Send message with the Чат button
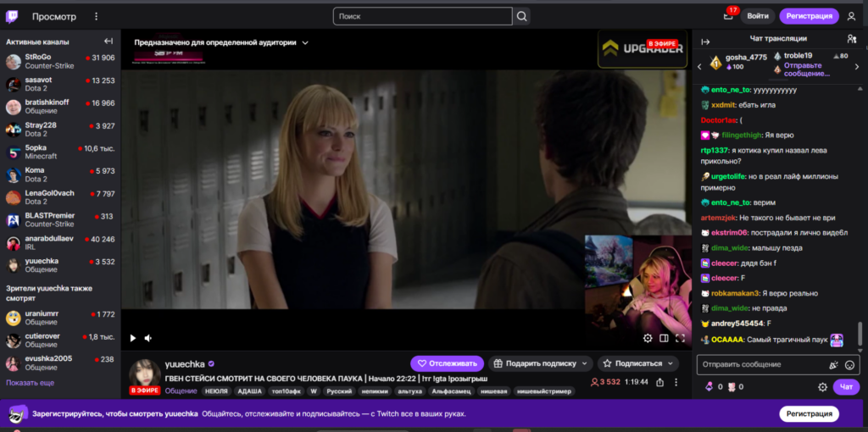Screen dimensions: 868x432 [x=846, y=386]
